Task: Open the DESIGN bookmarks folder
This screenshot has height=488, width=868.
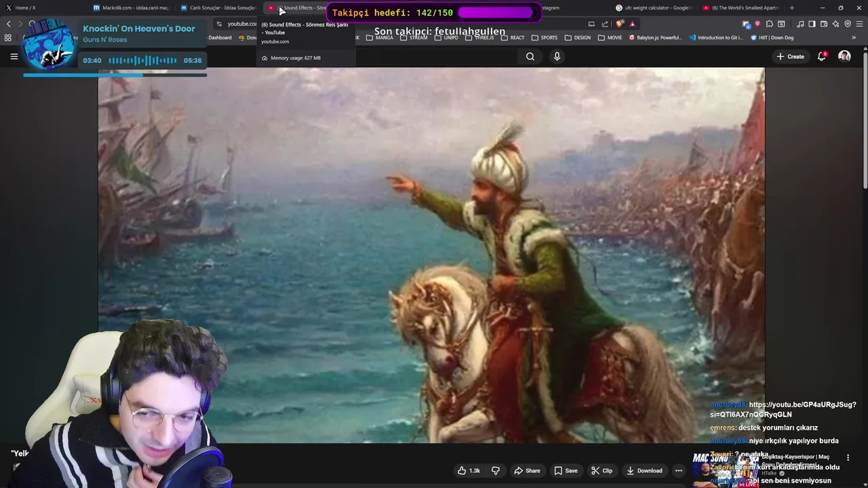Action: click(578, 38)
